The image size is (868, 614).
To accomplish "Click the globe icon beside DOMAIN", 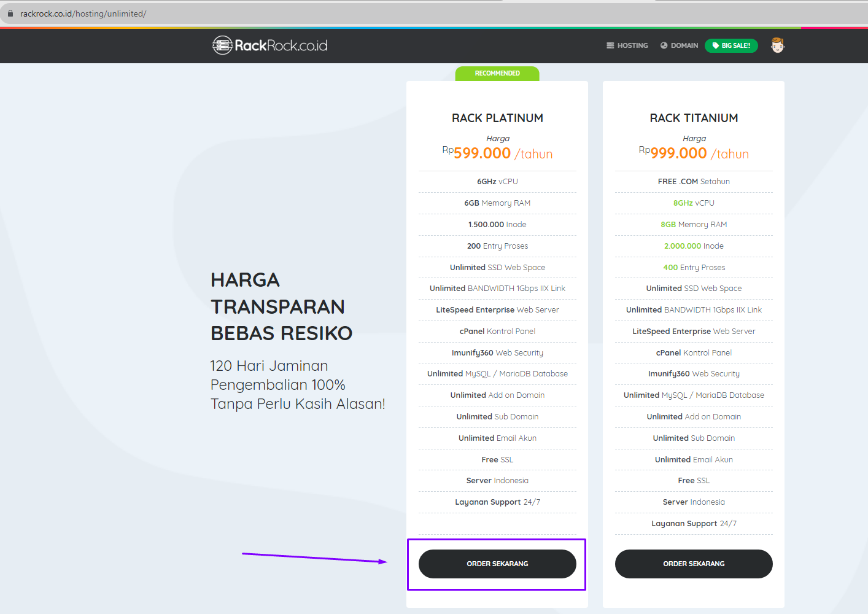I will click(x=664, y=45).
